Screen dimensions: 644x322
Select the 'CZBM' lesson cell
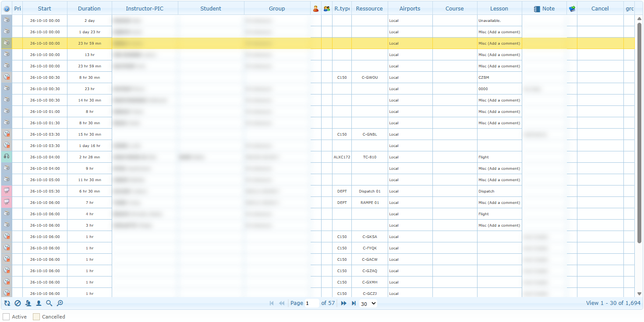pos(499,77)
